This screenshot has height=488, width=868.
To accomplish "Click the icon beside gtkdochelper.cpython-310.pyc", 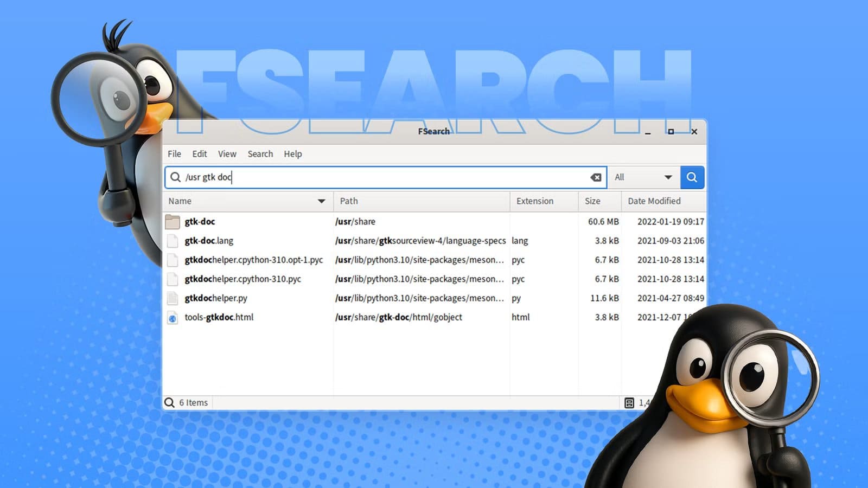I will coord(172,279).
